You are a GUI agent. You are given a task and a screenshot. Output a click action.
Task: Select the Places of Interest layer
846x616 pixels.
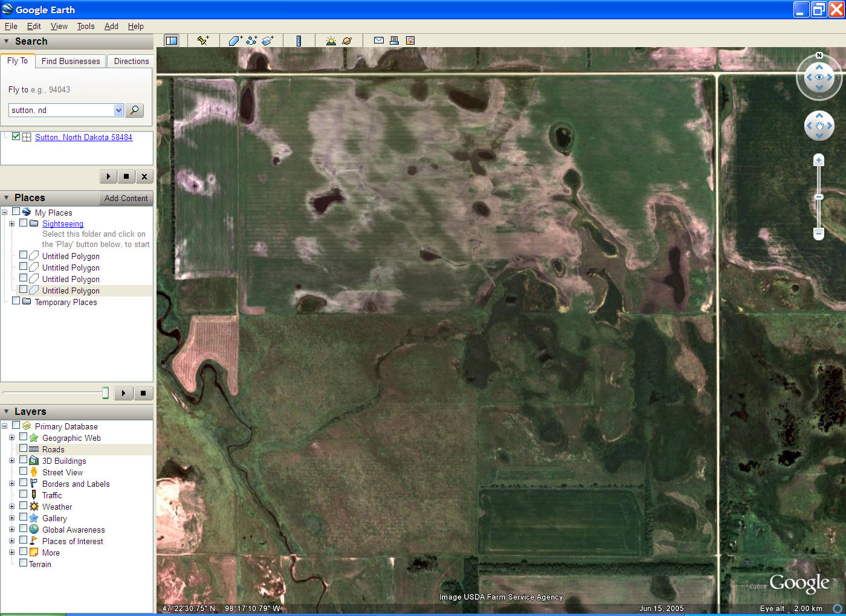73,541
